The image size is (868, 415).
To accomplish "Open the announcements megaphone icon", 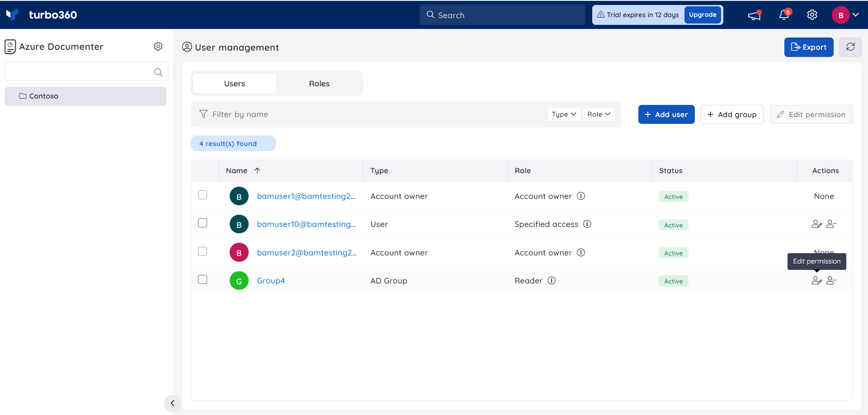I will click(755, 15).
